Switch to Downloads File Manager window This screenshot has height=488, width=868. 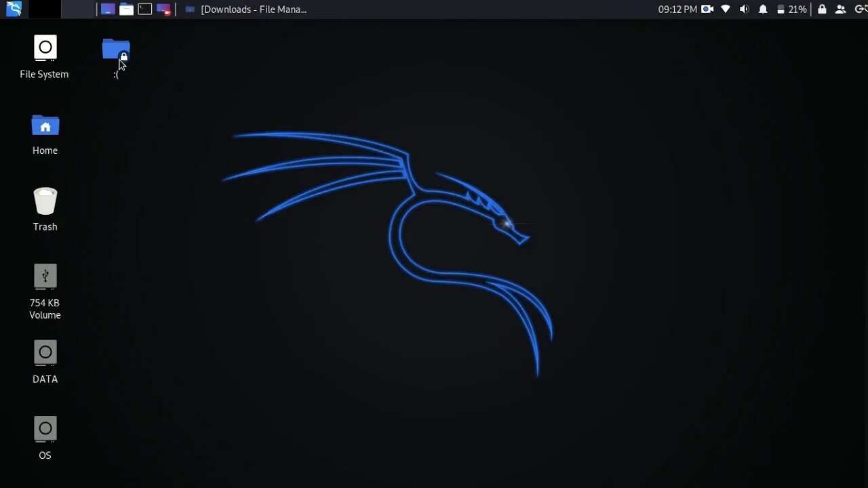point(245,9)
